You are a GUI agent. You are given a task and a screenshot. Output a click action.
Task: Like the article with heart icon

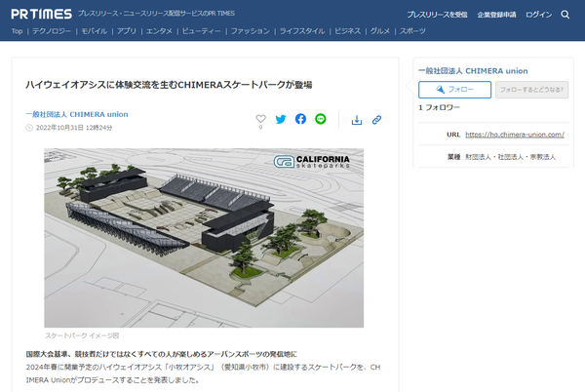point(260,119)
